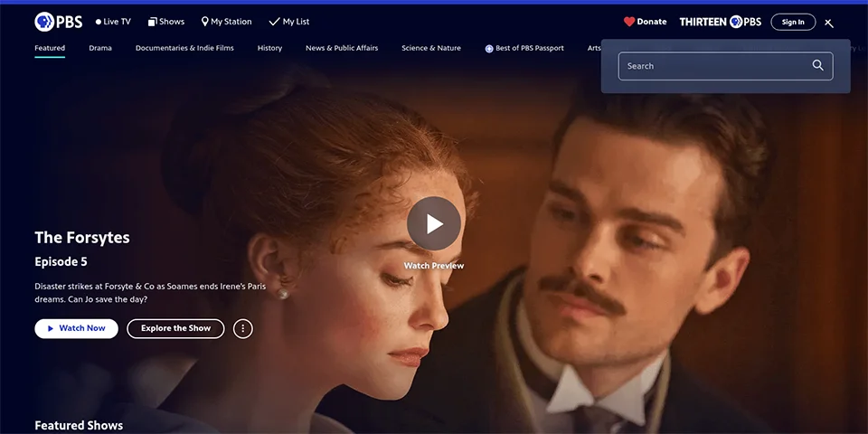Play the Watch Preview video button
868x434 pixels.
click(x=434, y=223)
